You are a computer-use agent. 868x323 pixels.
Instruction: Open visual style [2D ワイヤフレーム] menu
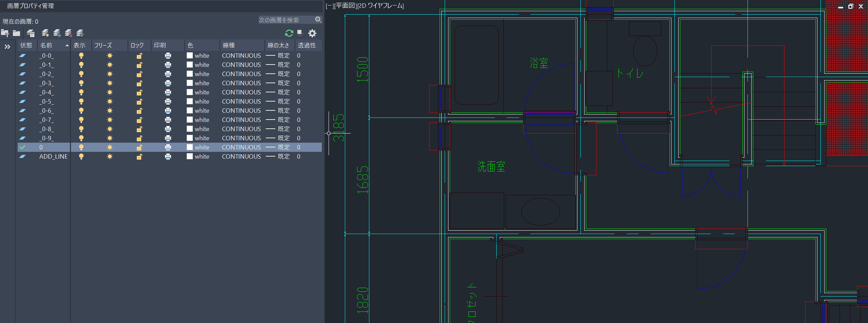pyautogui.click(x=381, y=6)
